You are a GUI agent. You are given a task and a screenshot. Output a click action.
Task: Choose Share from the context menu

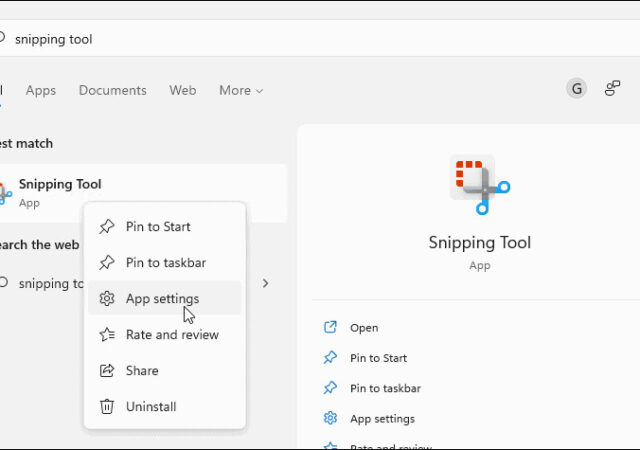[x=164, y=370]
